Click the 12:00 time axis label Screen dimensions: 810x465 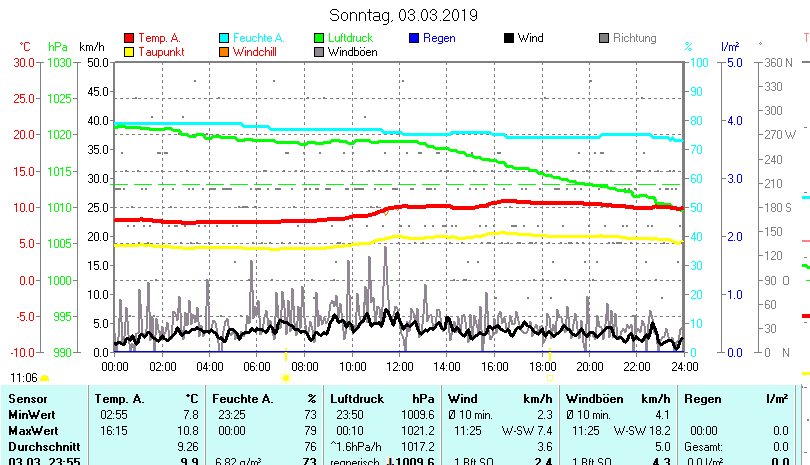pos(399,367)
